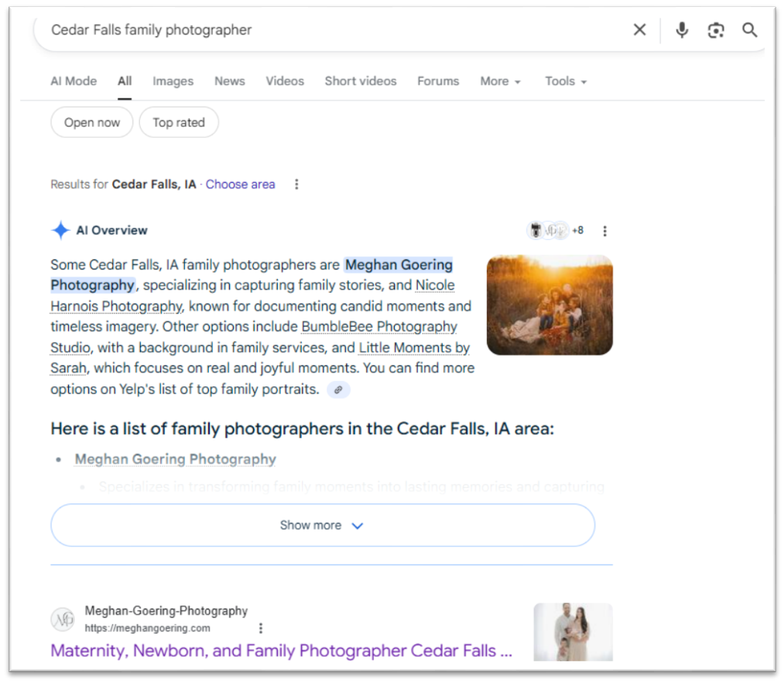Click the Choose area link
Viewport: 784px width, 683px height.
(x=240, y=184)
